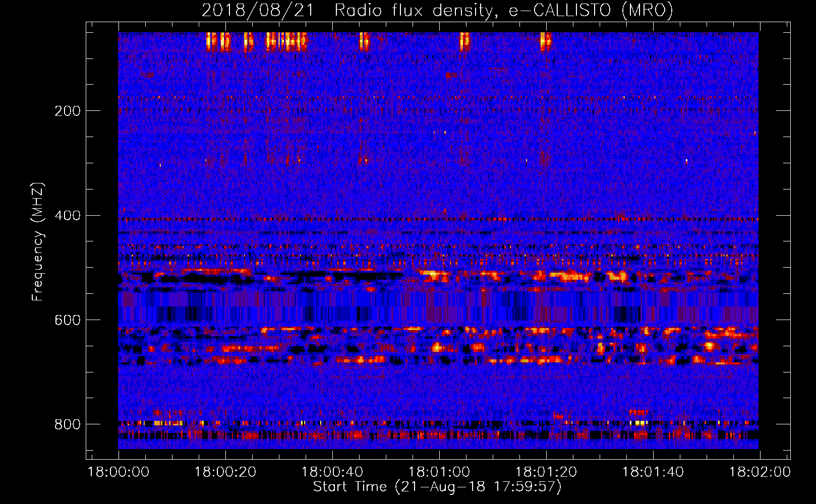Click the 18:01:20 time tick label

[546, 472]
